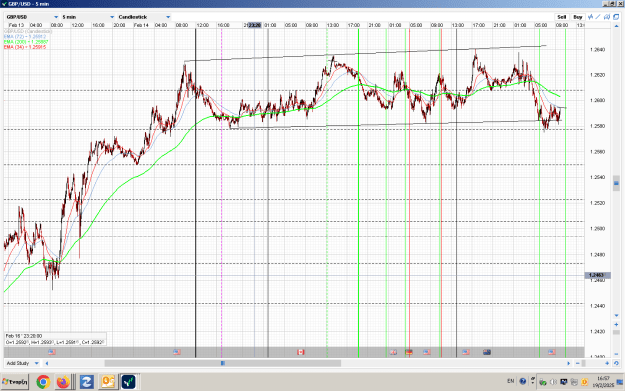Click the rightmost US flag news event
The width and height of the screenshot is (625, 391).
pyautogui.click(x=552, y=352)
